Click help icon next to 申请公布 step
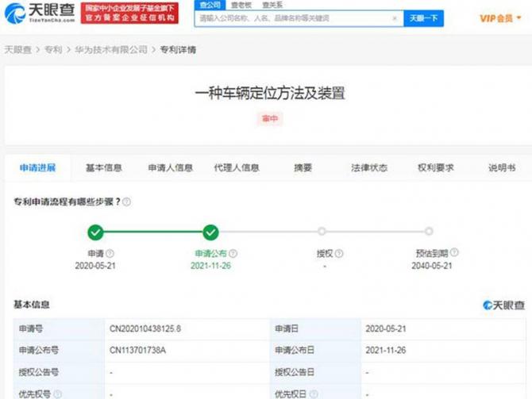Viewport: 532px width, 399px height. coord(233,254)
